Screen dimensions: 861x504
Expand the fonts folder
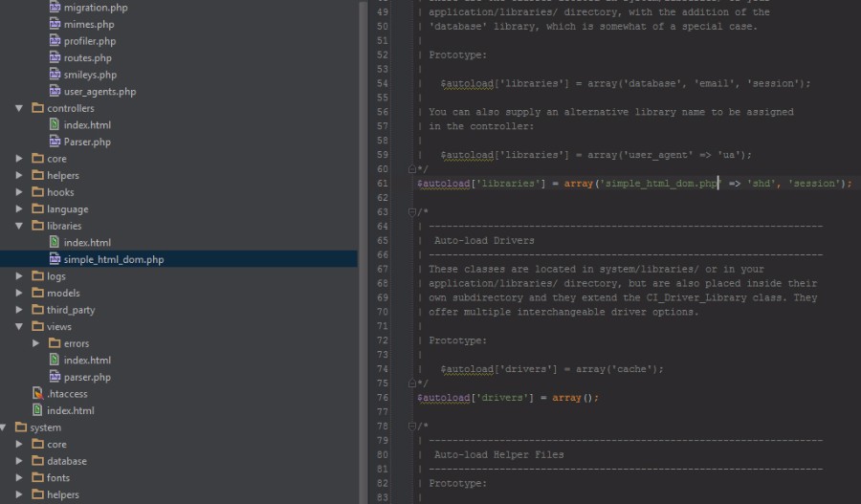tap(19, 477)
